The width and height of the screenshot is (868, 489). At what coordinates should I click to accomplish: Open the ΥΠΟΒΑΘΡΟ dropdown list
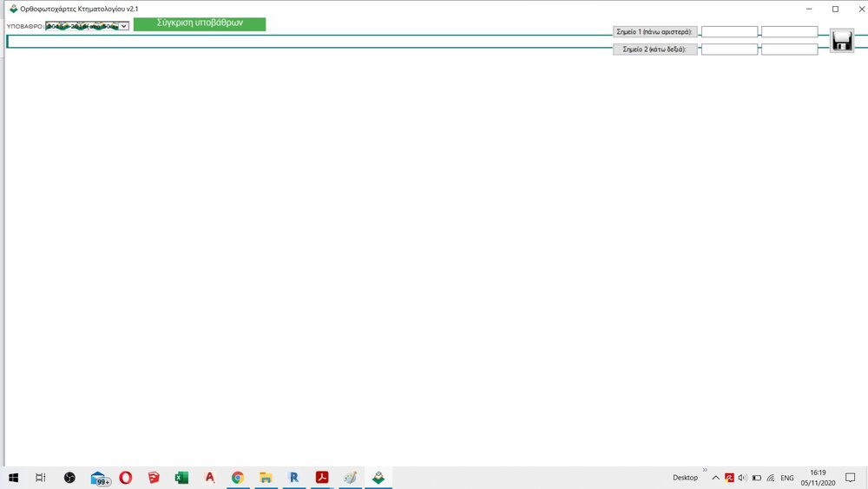pyautogui.click(x=124, y=26)
